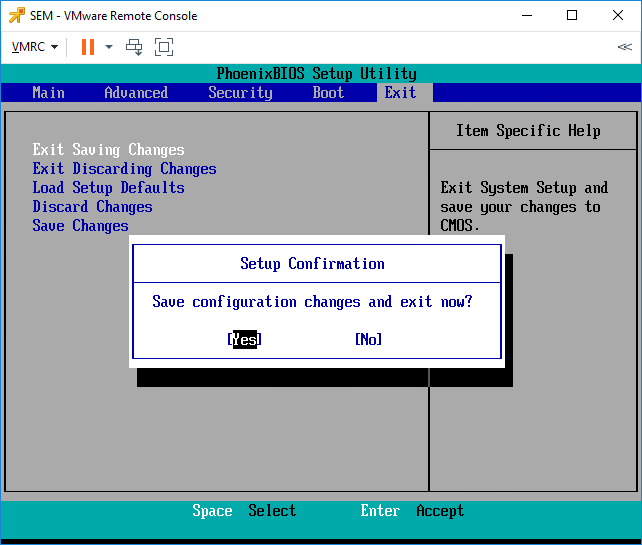Pick the Discard Changes menu item

click(x=93, y=207)
